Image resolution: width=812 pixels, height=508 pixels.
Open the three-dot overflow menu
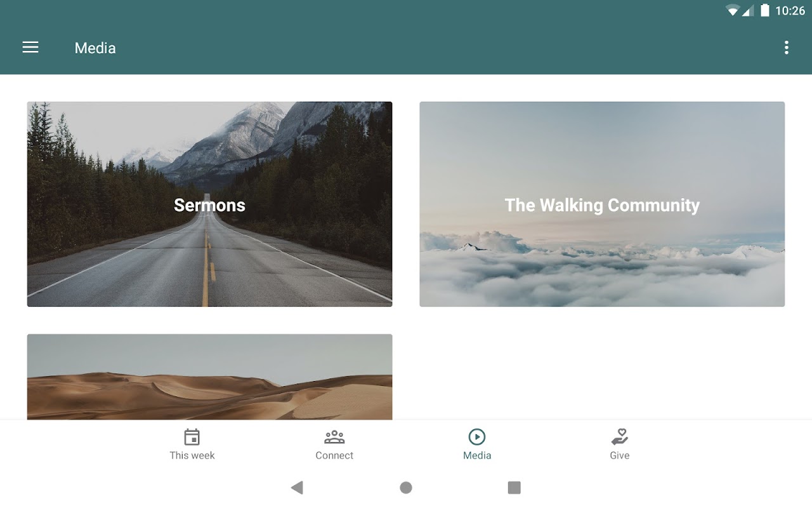point(787,48)
